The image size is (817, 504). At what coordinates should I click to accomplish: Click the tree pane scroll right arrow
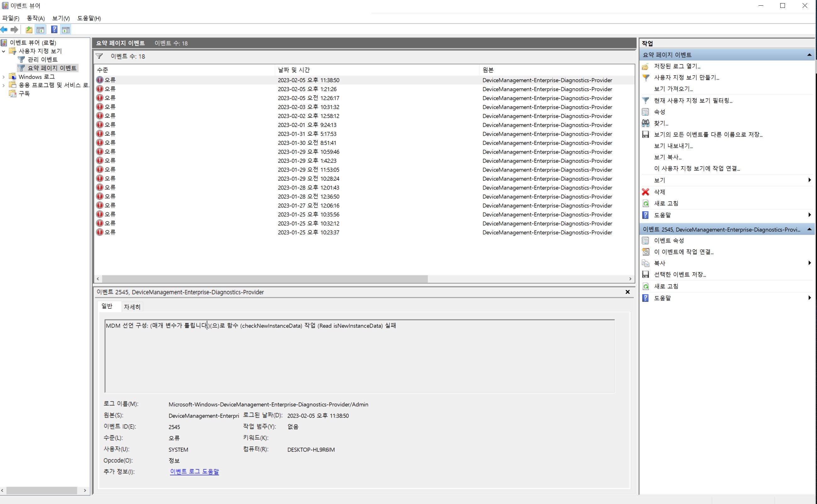coord(85,491)
